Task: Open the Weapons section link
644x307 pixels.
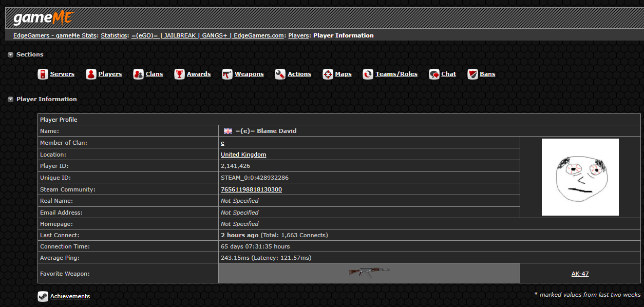Action: click(x=249, y=74)
